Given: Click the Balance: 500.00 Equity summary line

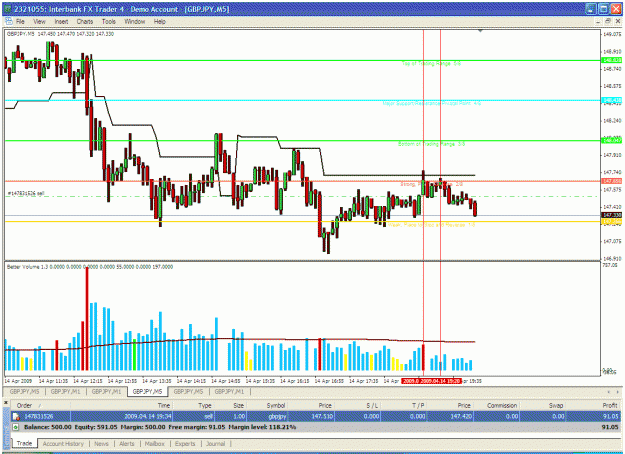Looking at the screenshot, I should pyautogui.click(x=159, y=427).
